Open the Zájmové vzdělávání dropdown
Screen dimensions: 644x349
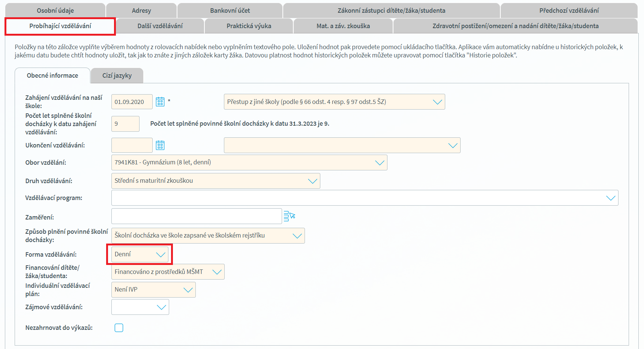coord(140,307)
